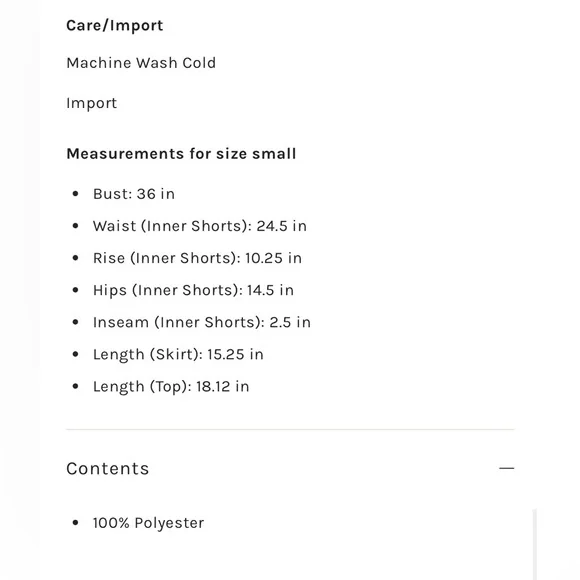This screenshot has height=580, width=580.
Task: Select the Care/Import heading text
Action: point(115,26)
